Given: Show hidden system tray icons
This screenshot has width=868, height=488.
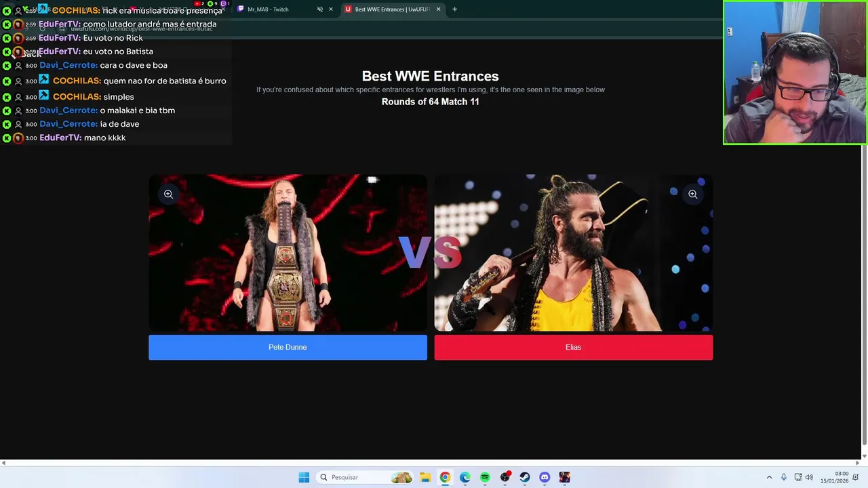Looking at the screenshot, I should 769,477.
